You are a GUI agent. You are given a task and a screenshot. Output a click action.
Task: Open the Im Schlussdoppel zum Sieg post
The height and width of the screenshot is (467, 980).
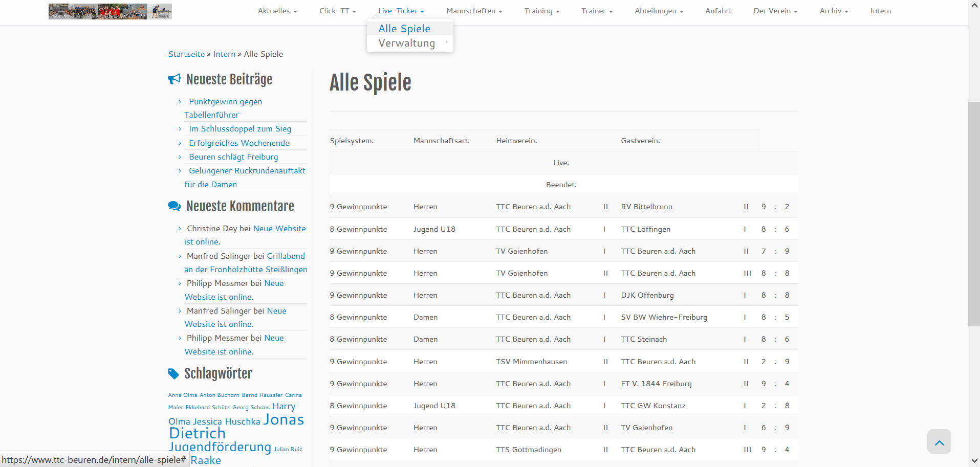pyautogui.click(x=240, y=129)
